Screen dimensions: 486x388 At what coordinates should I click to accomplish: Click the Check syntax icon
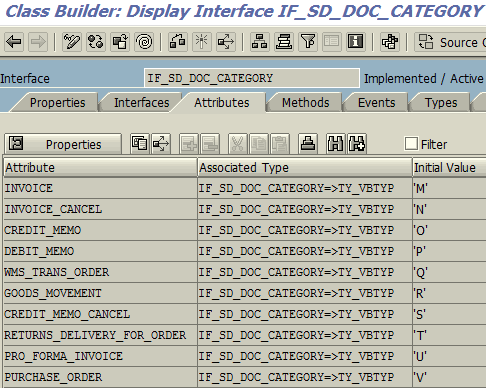(178, 42)
